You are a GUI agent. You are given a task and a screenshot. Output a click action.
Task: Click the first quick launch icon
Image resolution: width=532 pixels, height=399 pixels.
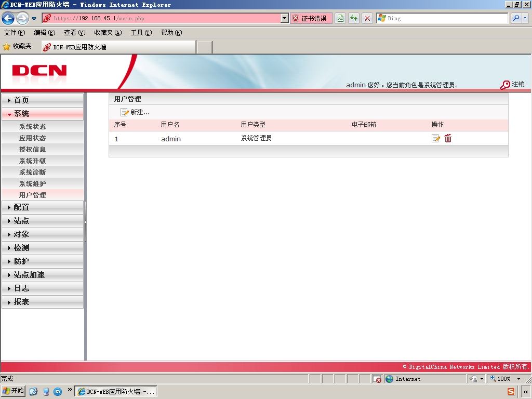click(33, 392)
